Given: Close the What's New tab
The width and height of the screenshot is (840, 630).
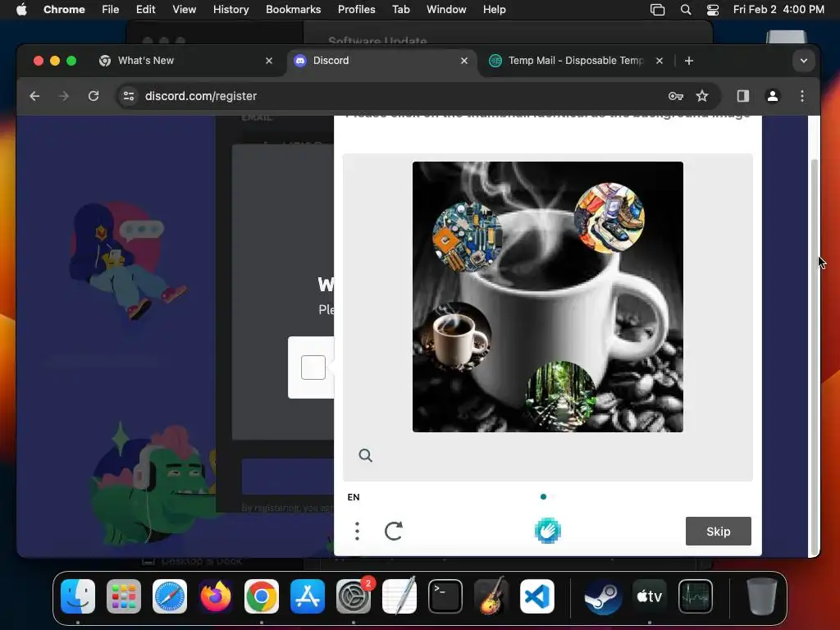Looking at the screenshot, I should coord(269,61).
